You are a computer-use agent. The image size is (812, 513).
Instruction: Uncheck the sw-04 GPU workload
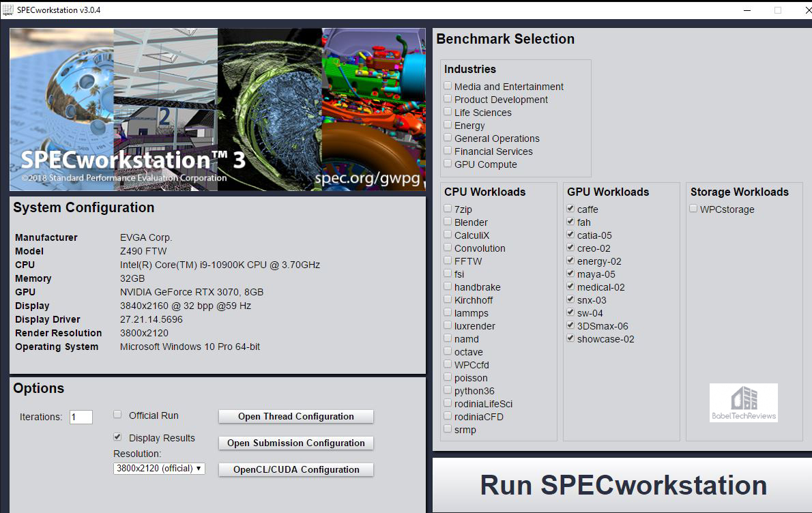(570, 312)
